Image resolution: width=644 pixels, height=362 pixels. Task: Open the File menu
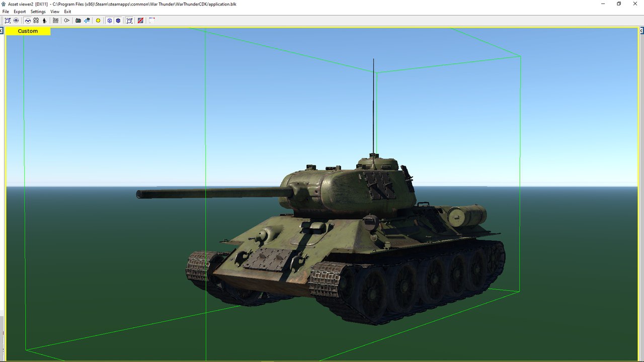(x=6, y=12)
